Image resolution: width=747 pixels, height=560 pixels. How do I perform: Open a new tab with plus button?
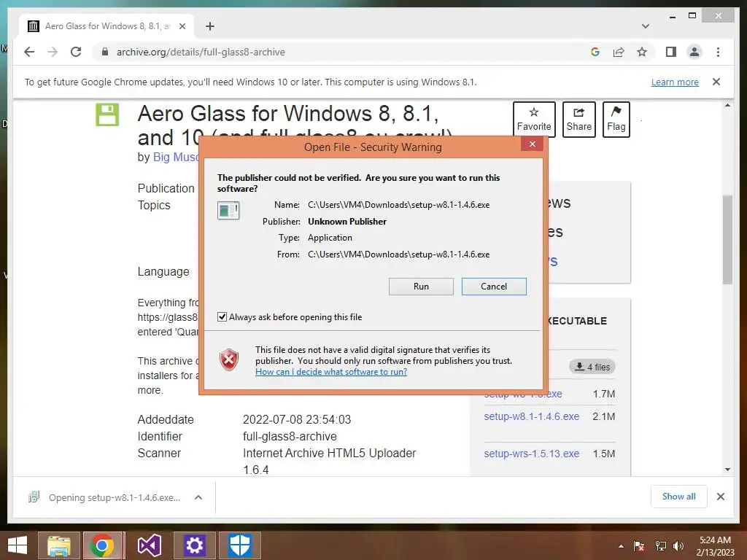click(209, 26)
